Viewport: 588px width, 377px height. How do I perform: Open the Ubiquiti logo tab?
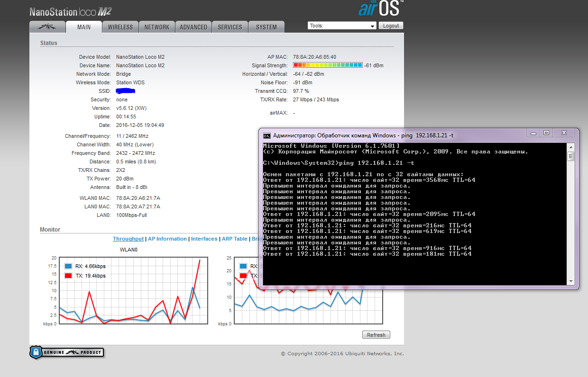pyautogui.click(x=47, y=27)
